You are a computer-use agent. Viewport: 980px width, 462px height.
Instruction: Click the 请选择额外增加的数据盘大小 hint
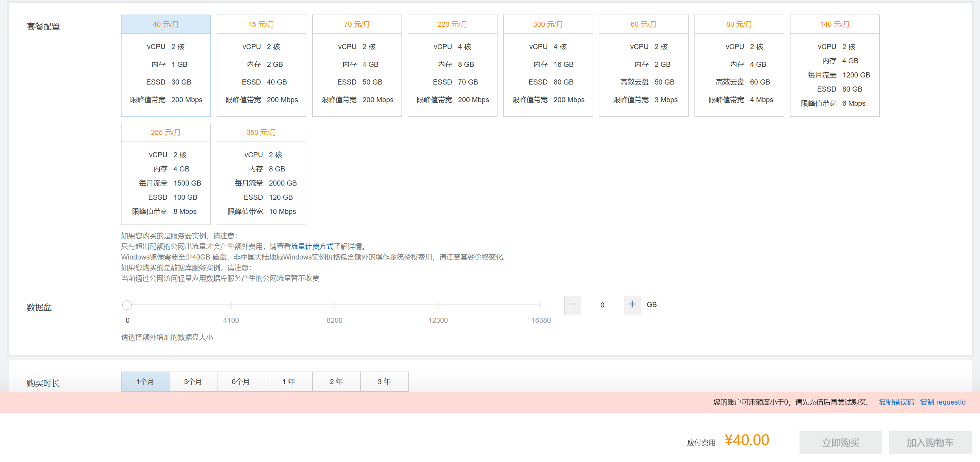coord(167,337)
